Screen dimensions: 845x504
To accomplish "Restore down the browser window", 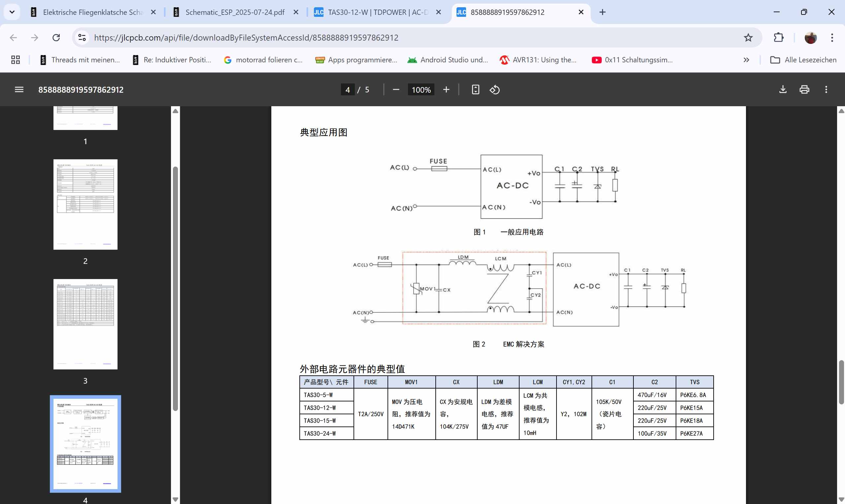I will pyautogui.click(x=804, y=12).
